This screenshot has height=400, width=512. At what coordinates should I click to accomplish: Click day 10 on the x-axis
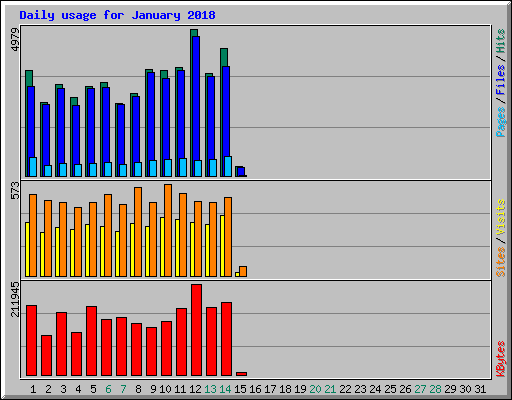coord(165,389)
